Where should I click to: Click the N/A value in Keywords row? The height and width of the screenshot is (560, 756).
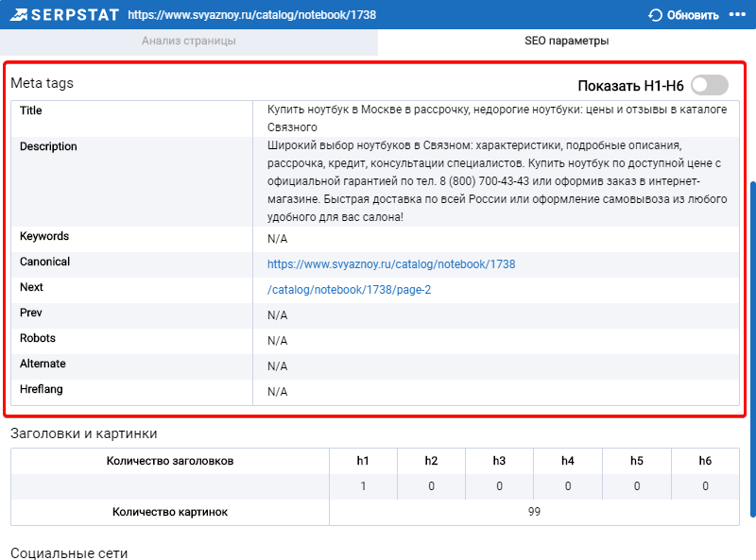click(x=277, y=239)
